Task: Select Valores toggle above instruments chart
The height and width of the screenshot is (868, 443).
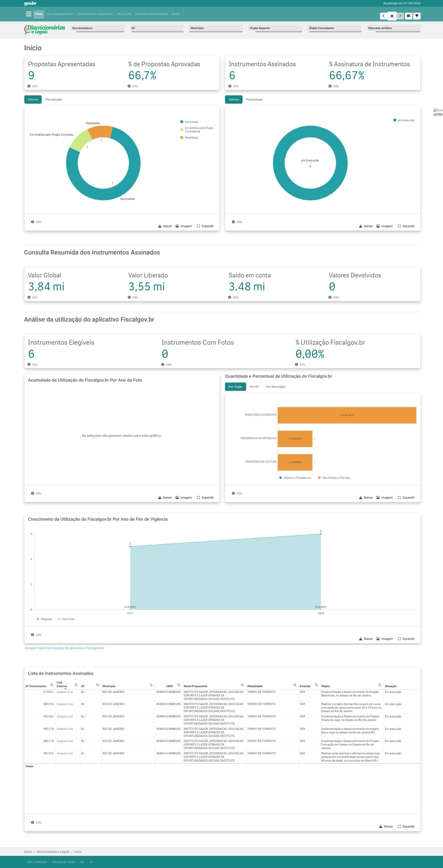Action: (x=234, y=99)
